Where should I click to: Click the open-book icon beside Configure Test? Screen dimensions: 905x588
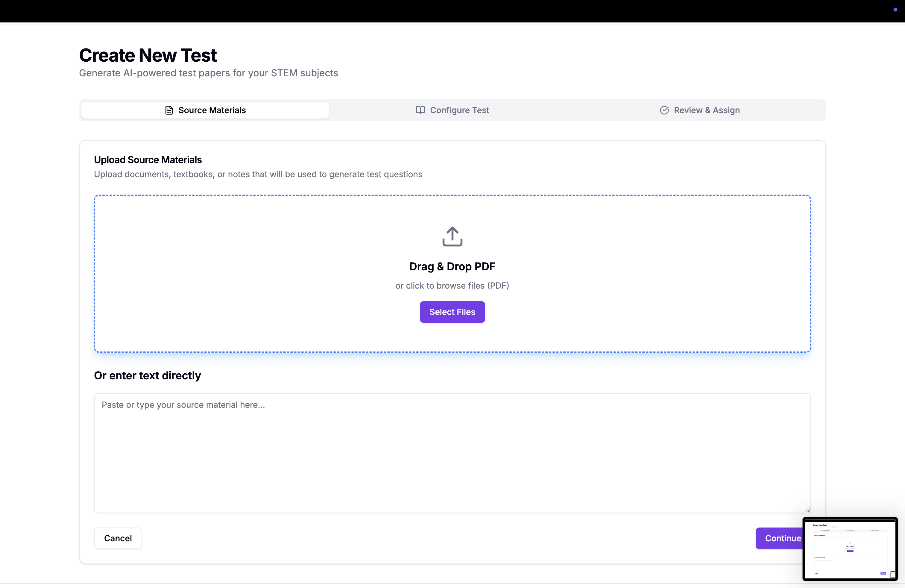click(420, 110)
